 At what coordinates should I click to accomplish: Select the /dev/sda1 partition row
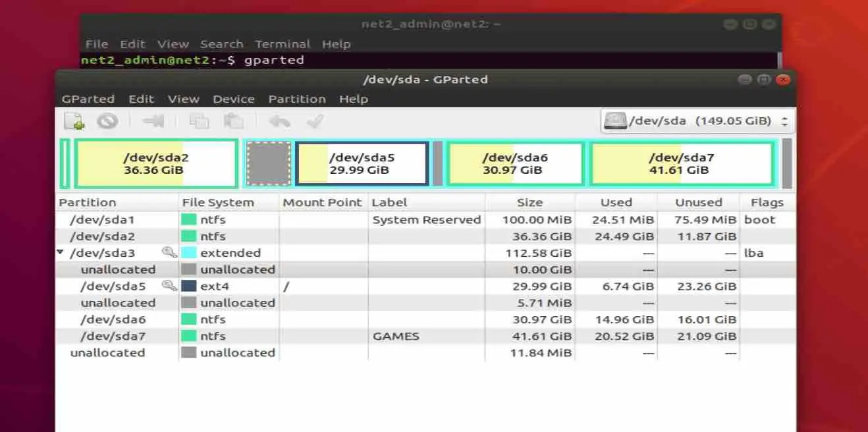[425, 219]
